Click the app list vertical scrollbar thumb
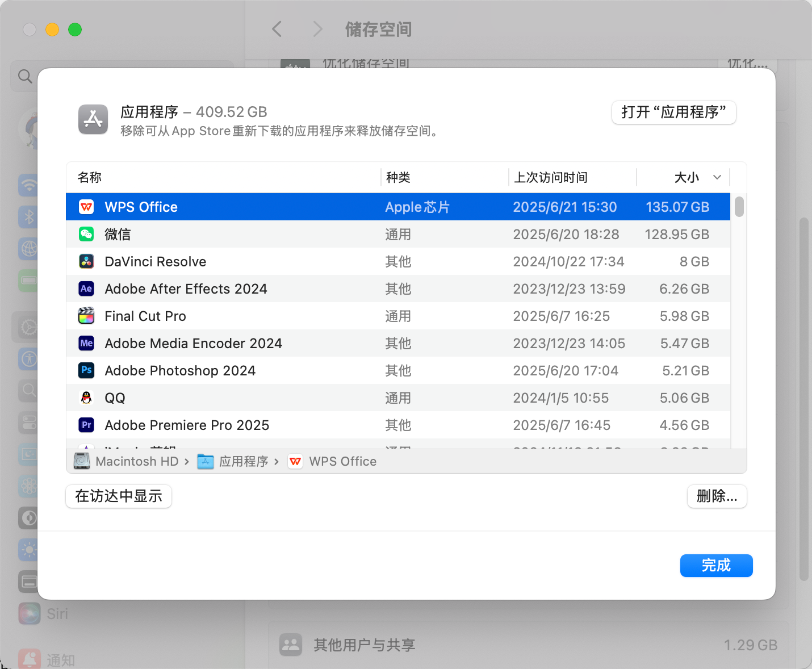This screenshot has height=669, width=812. [739, 207]
